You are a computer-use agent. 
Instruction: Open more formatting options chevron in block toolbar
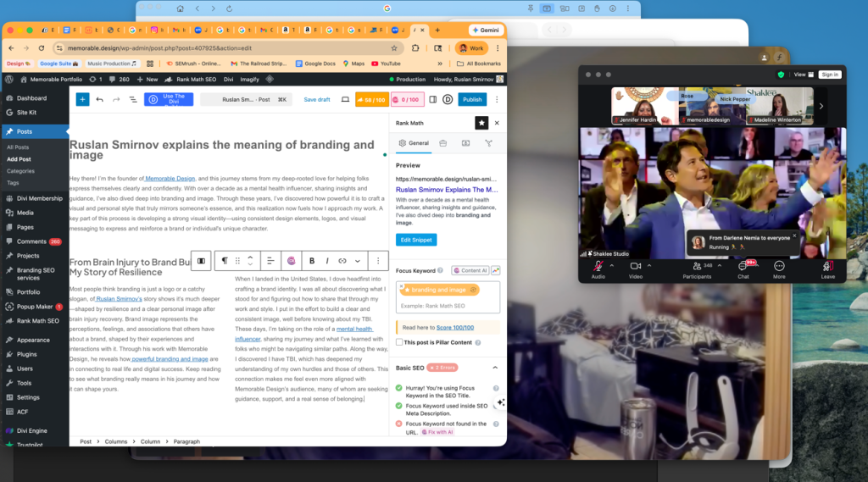(x=358, y=261)
